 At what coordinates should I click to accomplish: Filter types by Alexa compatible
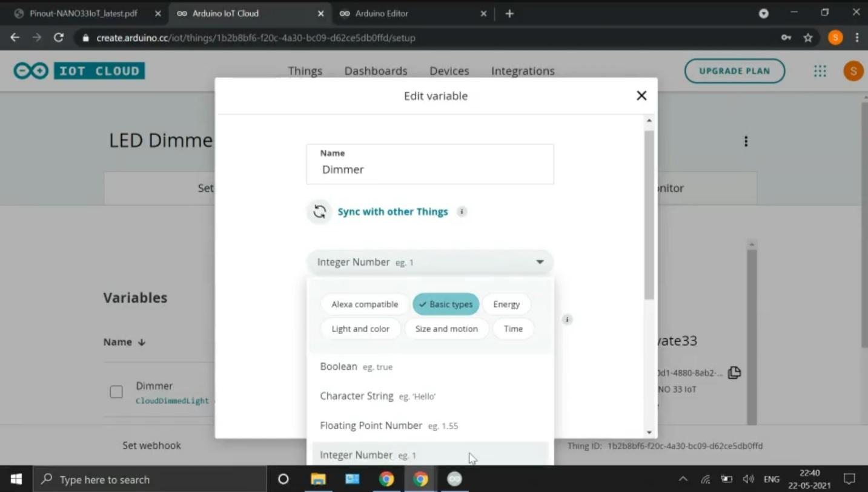tap(365, 304)
